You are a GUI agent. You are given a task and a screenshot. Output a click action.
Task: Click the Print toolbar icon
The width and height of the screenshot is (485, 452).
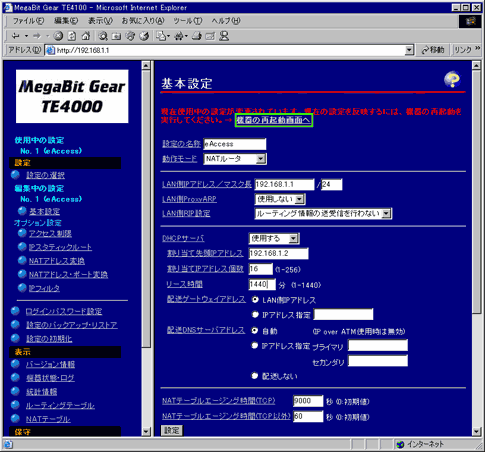coord(197,36)
